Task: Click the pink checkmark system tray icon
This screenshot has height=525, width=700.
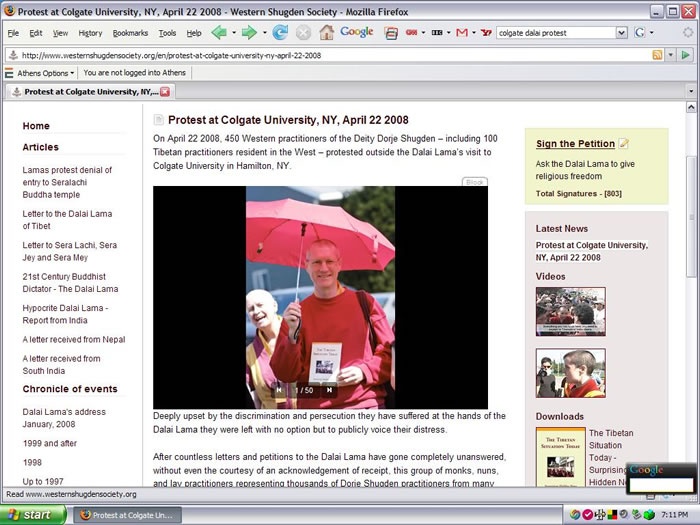Action: pos(587,515)
